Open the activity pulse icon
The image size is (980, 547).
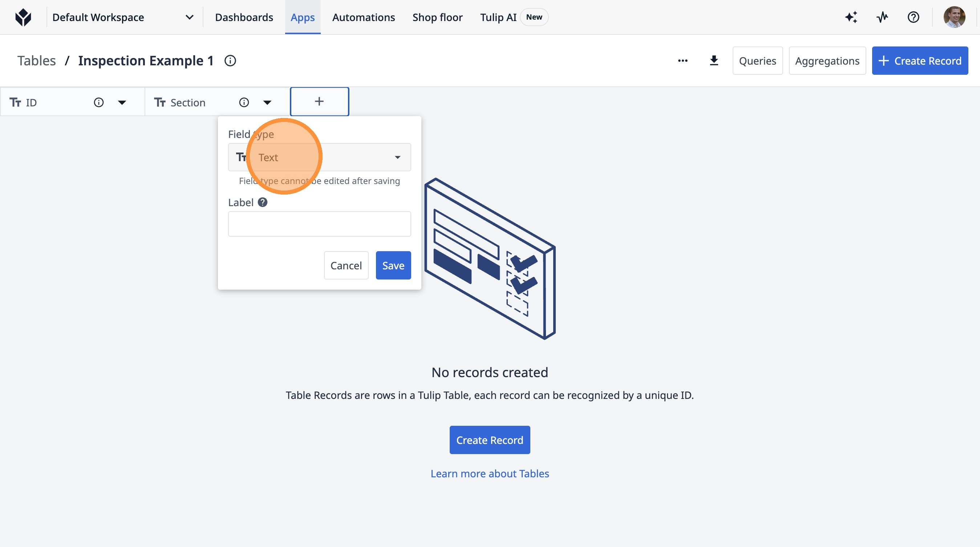pyautogui.click(x=882, y=17)
